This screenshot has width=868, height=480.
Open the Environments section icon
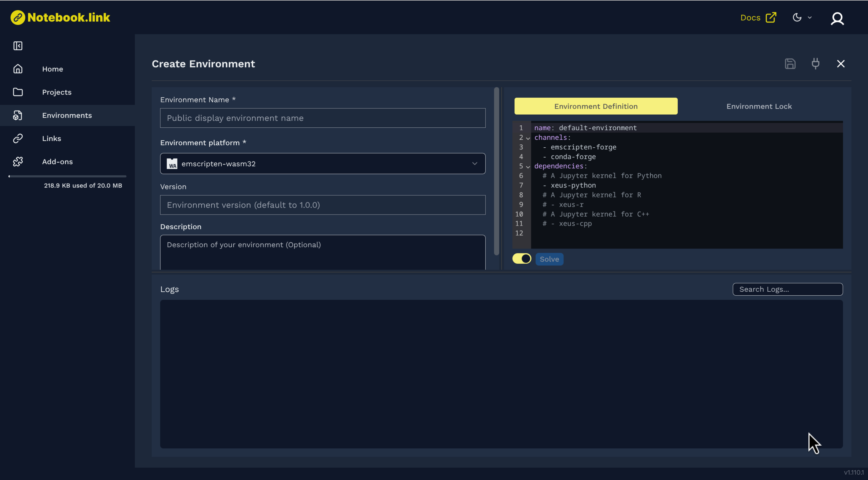18,115
